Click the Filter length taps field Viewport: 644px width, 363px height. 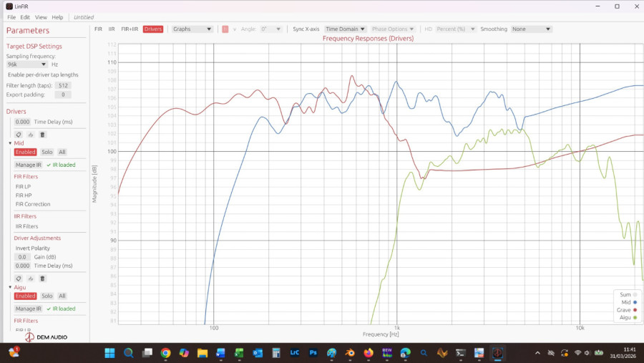pyautogui.click(x=63, y=85)
